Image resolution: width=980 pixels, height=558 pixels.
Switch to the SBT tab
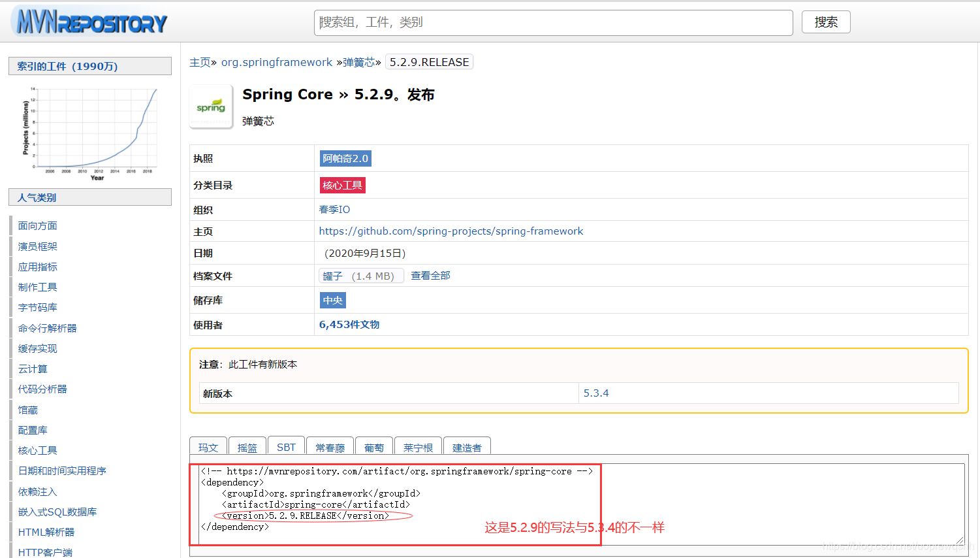286,447
